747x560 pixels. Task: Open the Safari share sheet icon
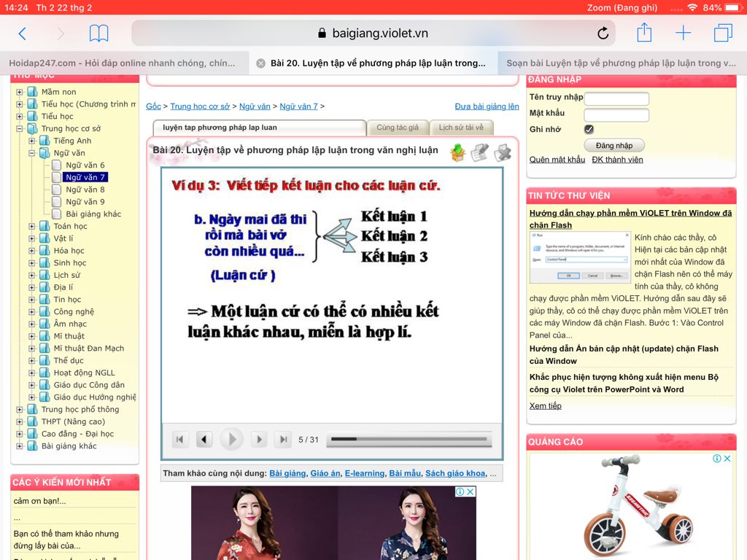(x=644, y=32)
